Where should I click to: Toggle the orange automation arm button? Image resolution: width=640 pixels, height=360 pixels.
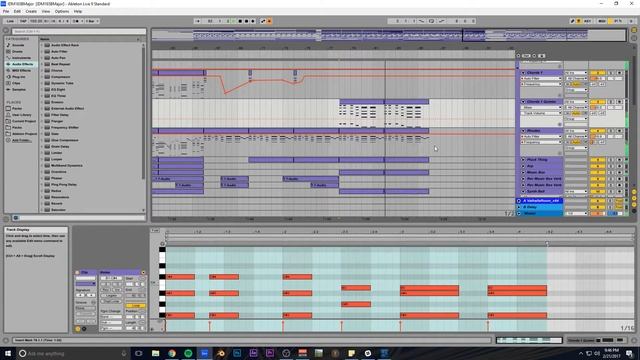[269, 21]
